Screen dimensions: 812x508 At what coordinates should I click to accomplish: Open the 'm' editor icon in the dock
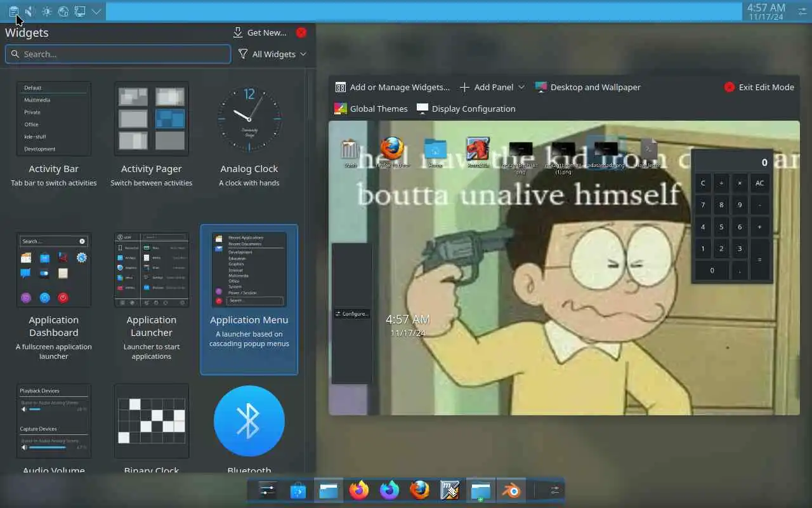[450, 490]
